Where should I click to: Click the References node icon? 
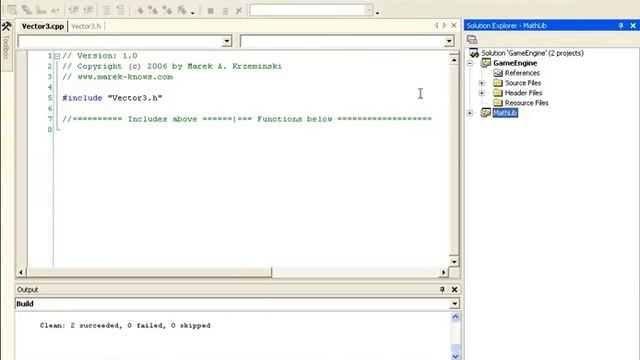[x=498, y=73]
